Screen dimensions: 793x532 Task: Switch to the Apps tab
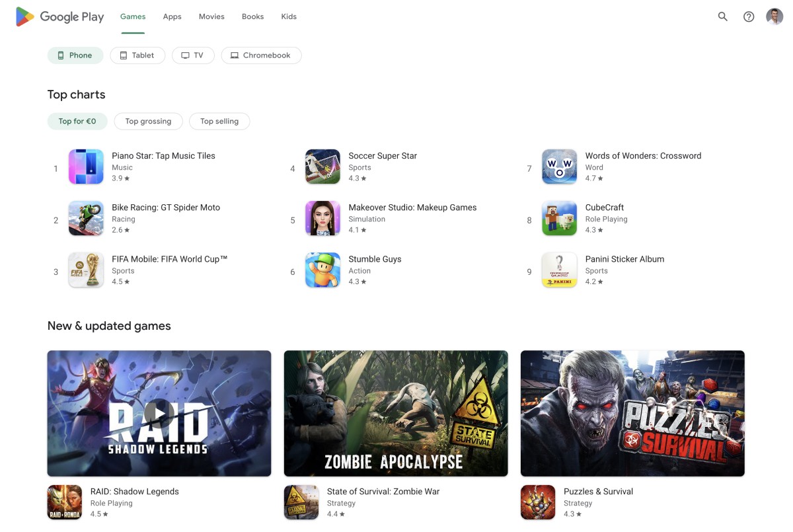click(x=172, y=17)
